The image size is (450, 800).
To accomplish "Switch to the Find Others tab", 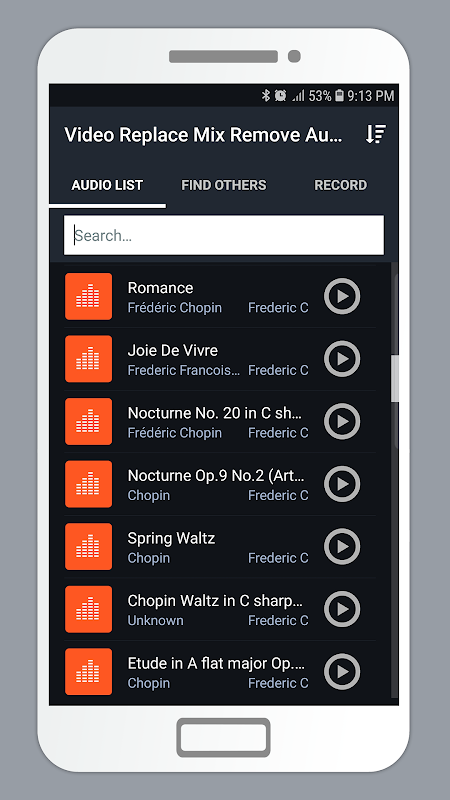I will 223,185.
